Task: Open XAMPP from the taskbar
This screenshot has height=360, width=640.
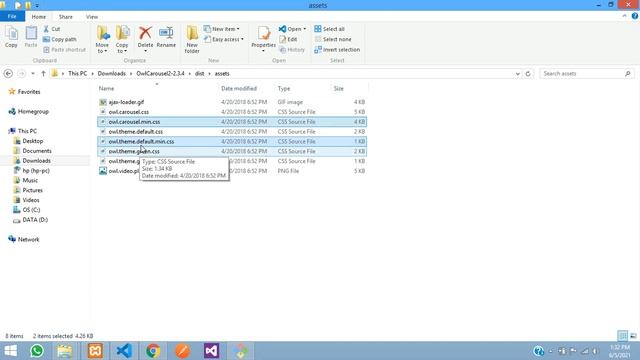Action: (95, 351)
